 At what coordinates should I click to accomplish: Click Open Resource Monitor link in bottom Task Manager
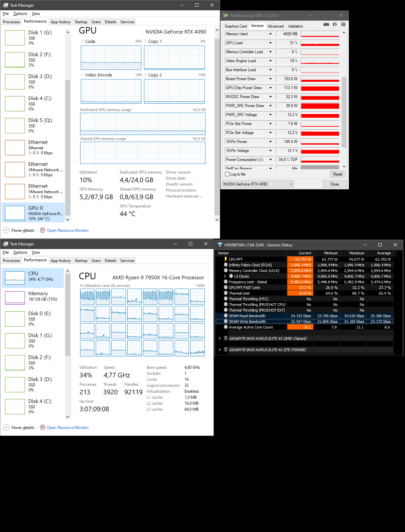pyautogui.click(x=68, y=428)
